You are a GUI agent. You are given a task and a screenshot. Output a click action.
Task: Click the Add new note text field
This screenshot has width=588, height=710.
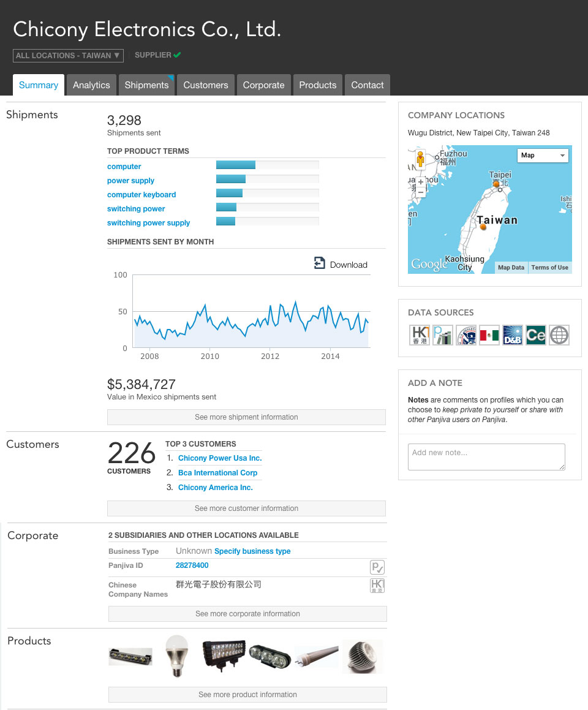pos(486,456)
